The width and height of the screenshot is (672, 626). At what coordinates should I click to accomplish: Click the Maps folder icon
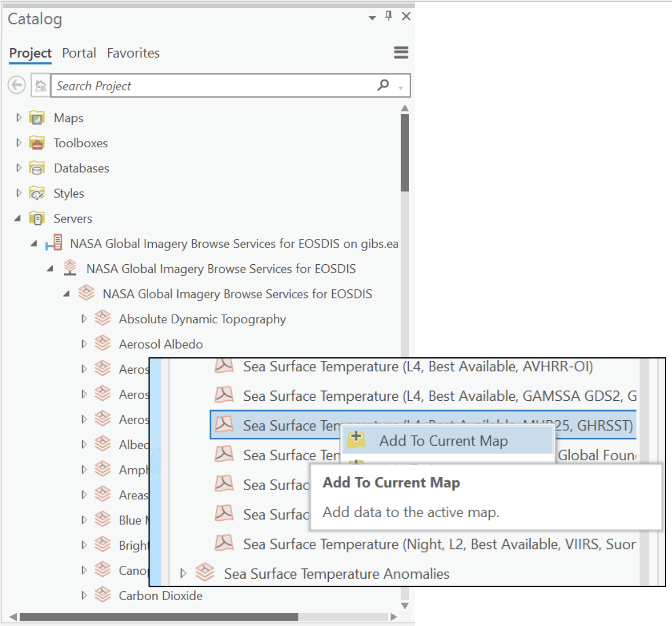click(37, 118)
